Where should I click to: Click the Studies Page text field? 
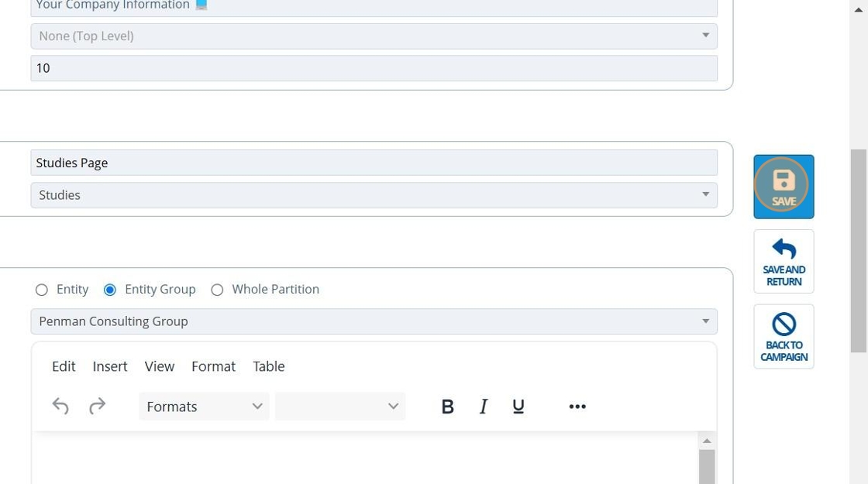374,163
